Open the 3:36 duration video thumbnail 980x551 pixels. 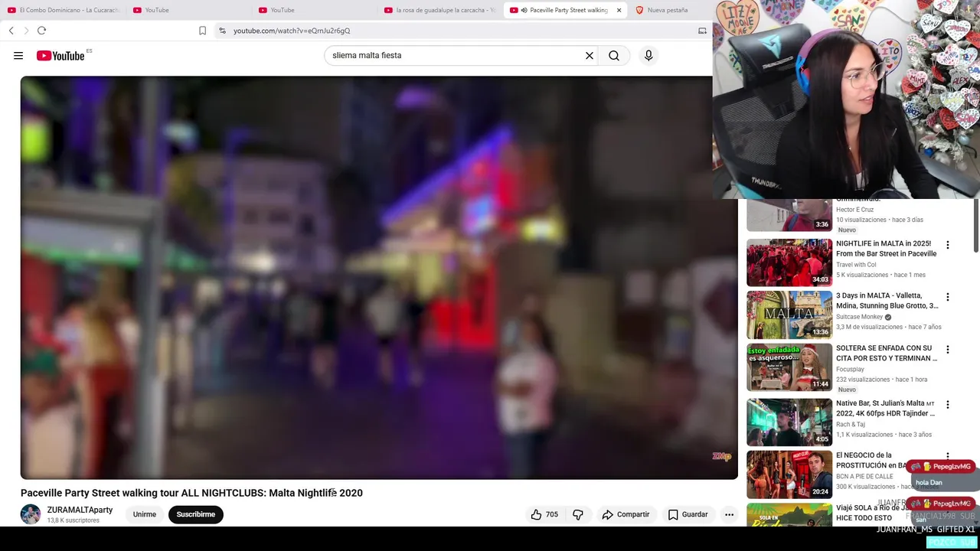[789, 215]
